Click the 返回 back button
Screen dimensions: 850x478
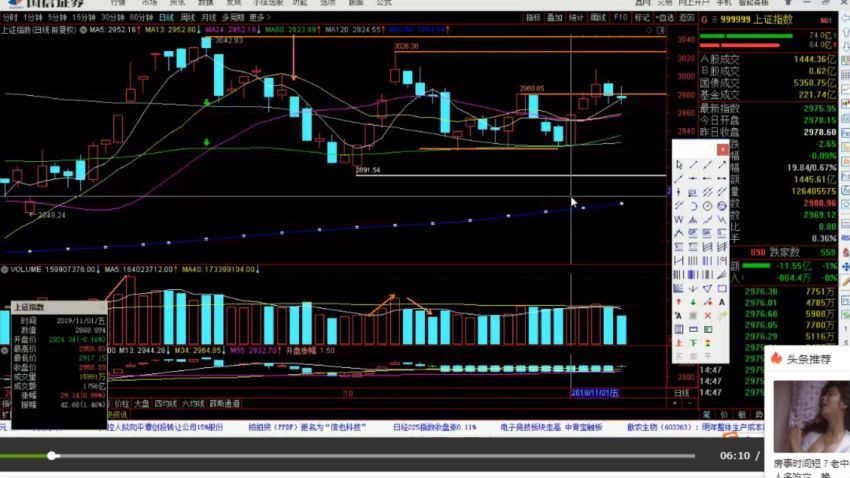687,18
